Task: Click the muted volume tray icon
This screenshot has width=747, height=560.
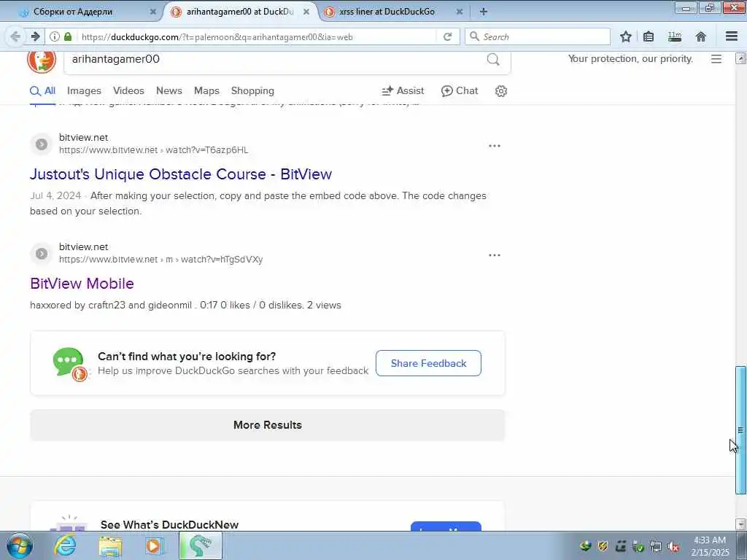Action: pos(673,547)
